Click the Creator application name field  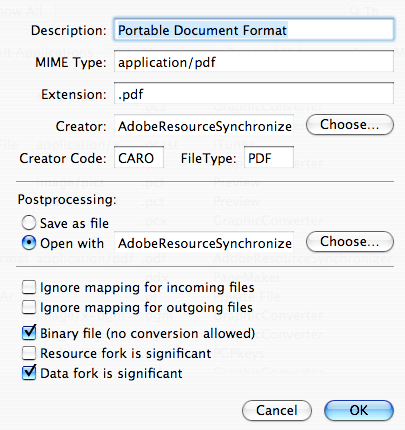(x=204, y=126)
